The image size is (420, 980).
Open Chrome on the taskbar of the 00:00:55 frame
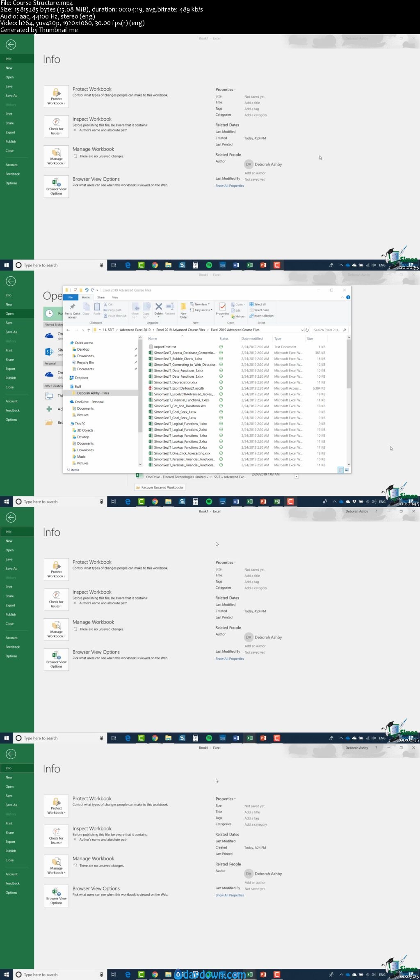155,265
